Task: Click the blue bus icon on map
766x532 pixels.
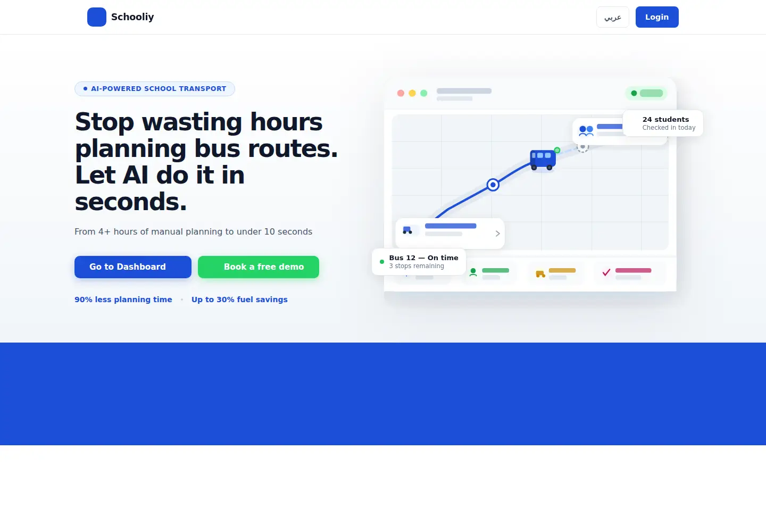Action: point(543,160)
